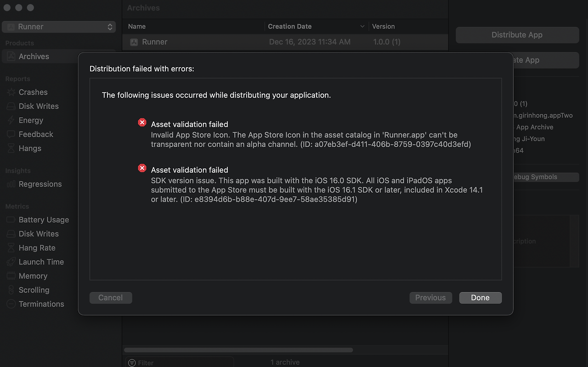The height and width of the screenshot is (367, 588).
Task: Click the first Asset validation error icon
Action: point(142,122)
